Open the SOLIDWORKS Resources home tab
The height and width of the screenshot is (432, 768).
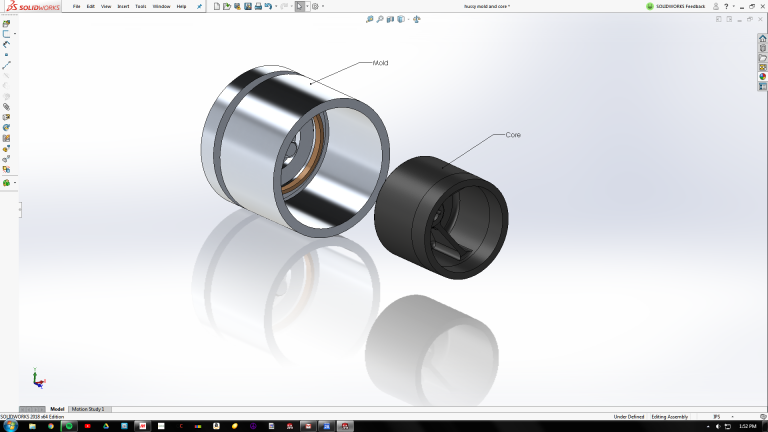[x=763, y=38]
